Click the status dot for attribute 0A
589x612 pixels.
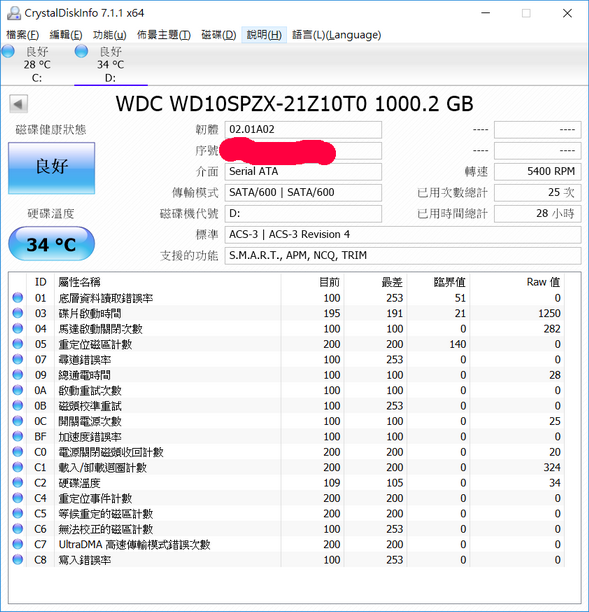(18, 390)
